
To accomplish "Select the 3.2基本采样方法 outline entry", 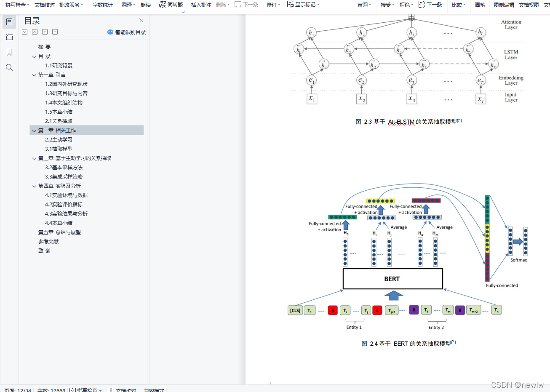I will click(64, 168).
